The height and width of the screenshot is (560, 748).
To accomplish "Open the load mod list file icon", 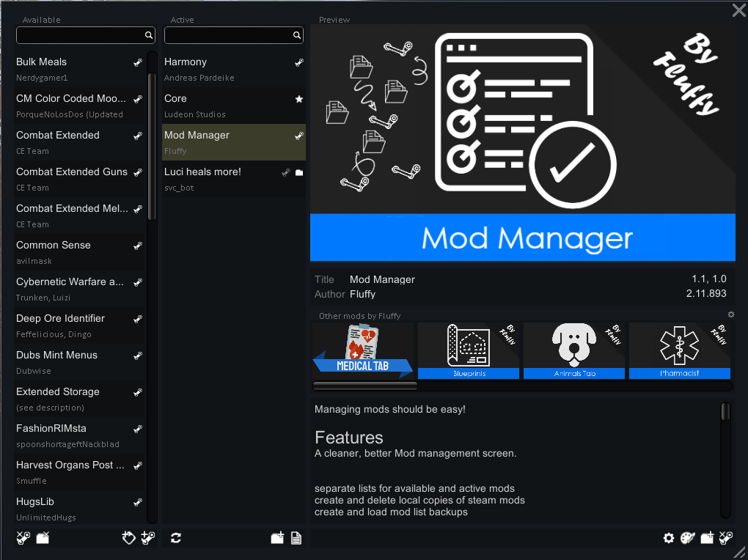I will click(x=296, y=538).
